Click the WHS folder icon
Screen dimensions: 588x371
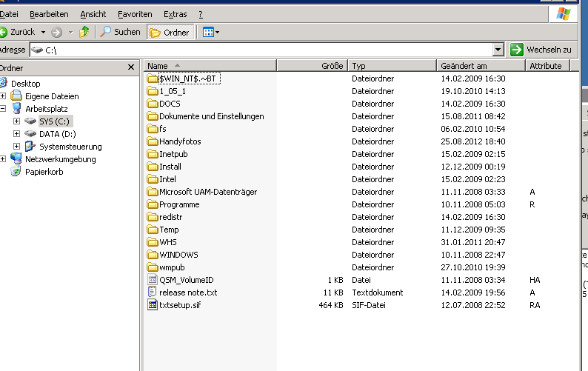pyautogui.click(x=153, y=242)
